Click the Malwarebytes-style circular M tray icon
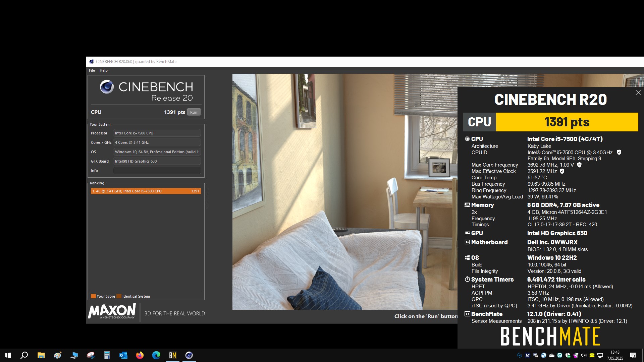Viewport: 644px width, 362px height. 520,355
